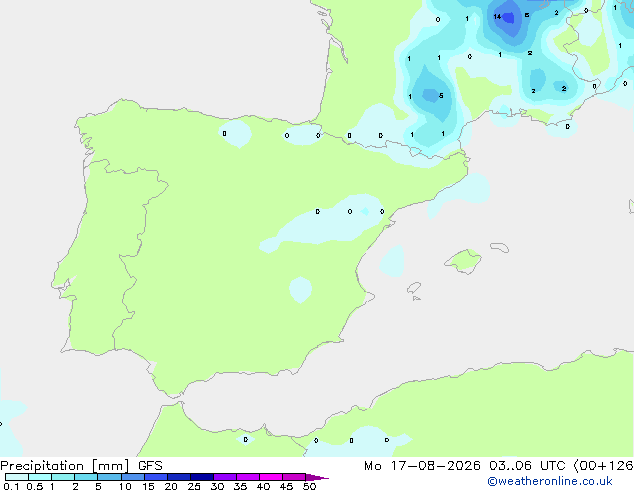
Task: Click the legend scale label 50
Action: pos(309,486)
